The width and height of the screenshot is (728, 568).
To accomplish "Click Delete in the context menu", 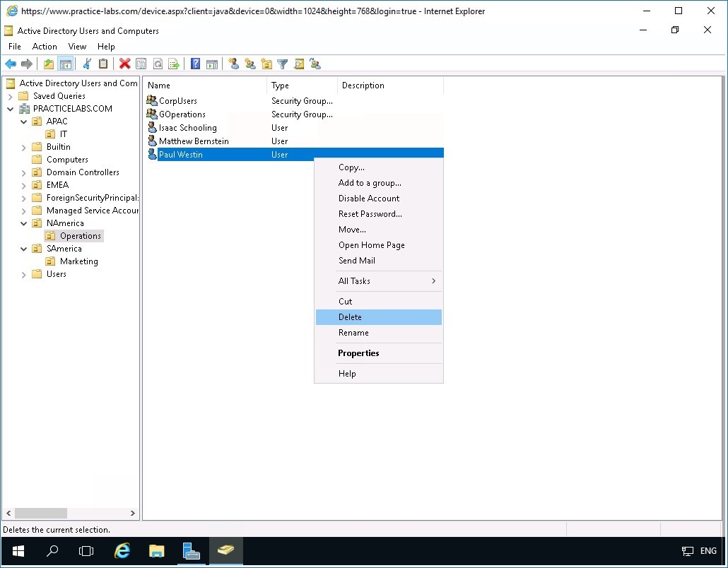I will [x=378, y=317].
